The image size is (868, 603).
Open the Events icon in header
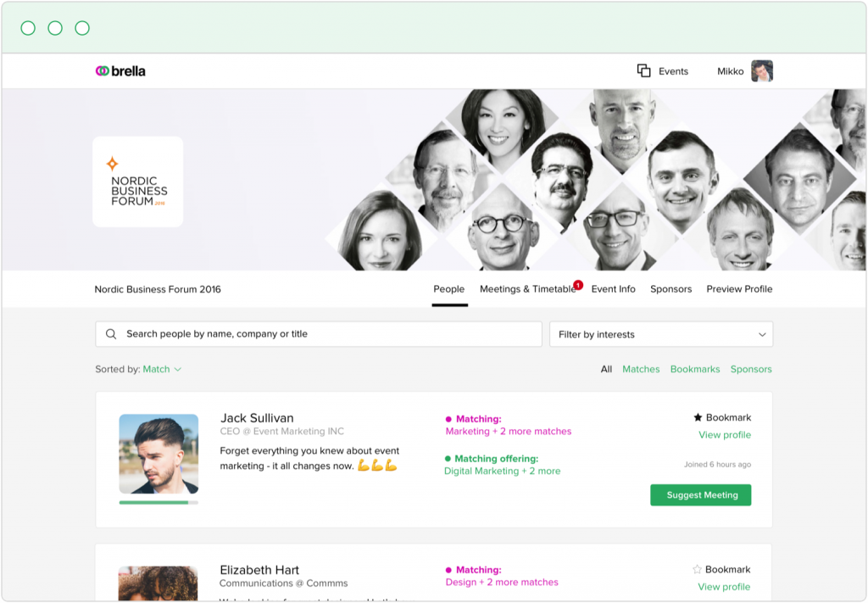(643, 71)
